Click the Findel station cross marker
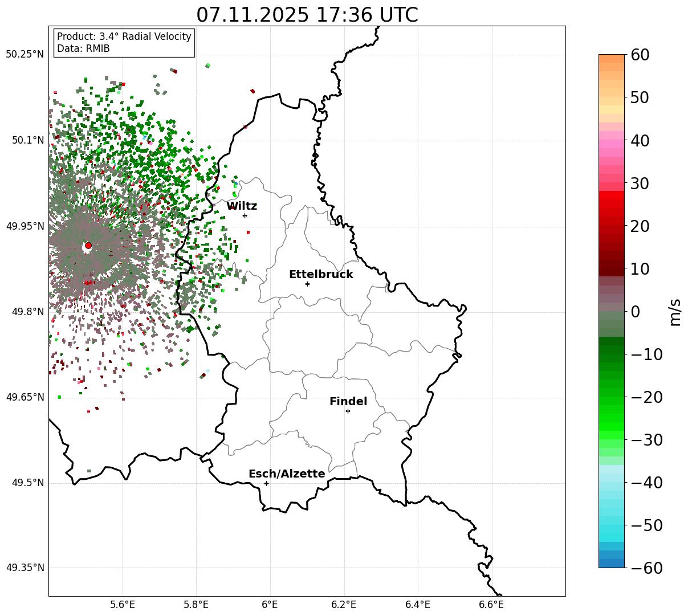Viewport: 688px width, 616px height. pos(348,411)
